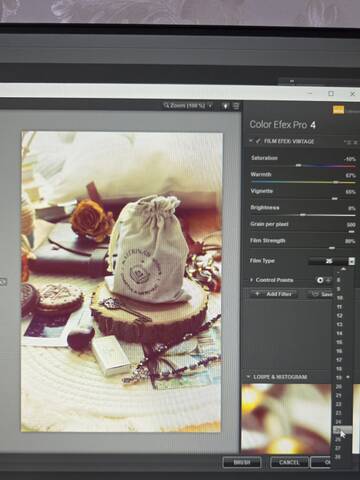This screenshot has width=360, height=480.
Task: Open the Film Efex Vintage filter options icons at right
Action: 351,142
